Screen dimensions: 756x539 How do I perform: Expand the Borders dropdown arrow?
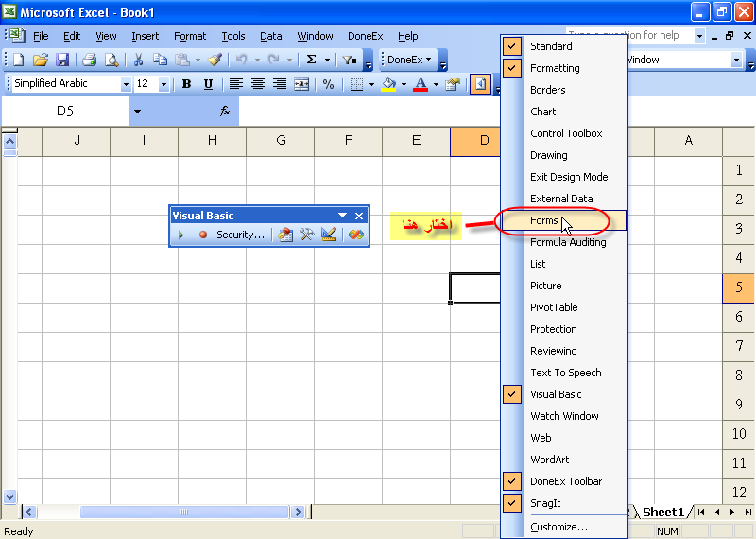click(371, 84)
